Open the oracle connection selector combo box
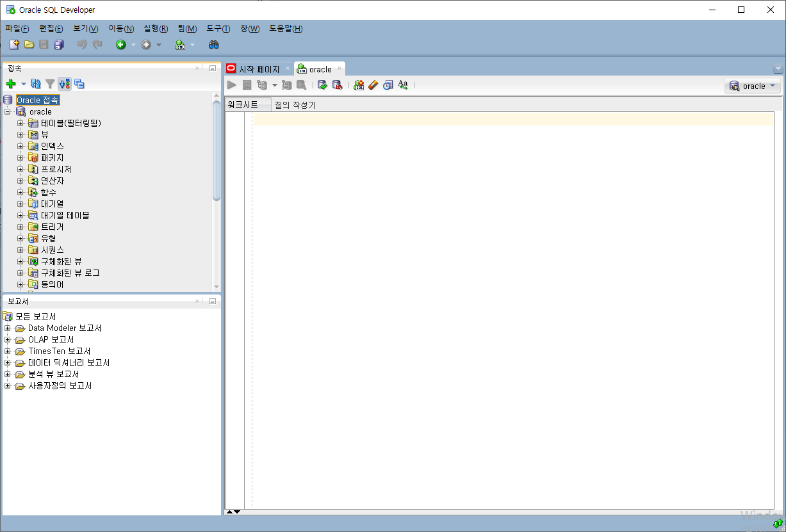The image size is (786, 532). [753, 86]
